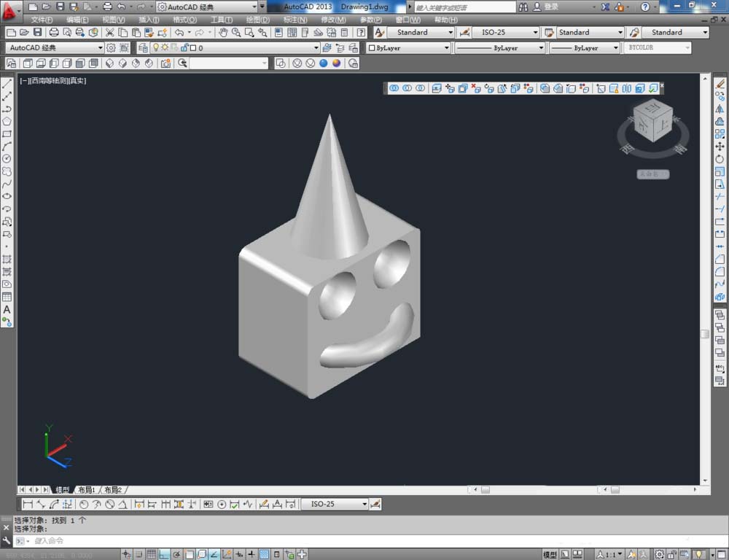729x560 pixels.
Task: Open the Table tool in draw toolbar
Action: tap(7, 297)
